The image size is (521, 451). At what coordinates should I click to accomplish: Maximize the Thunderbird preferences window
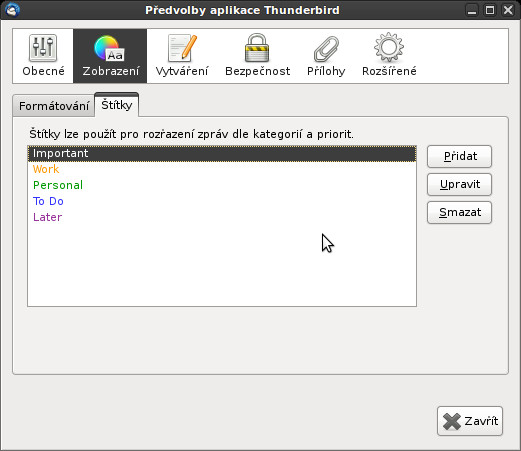point(490,10)
